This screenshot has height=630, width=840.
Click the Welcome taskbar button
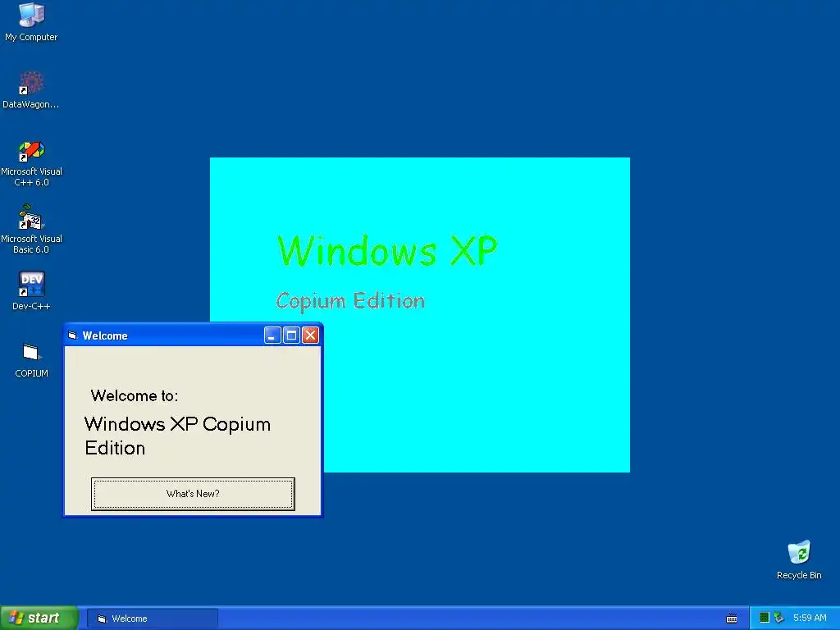click(x=152, y=619)
